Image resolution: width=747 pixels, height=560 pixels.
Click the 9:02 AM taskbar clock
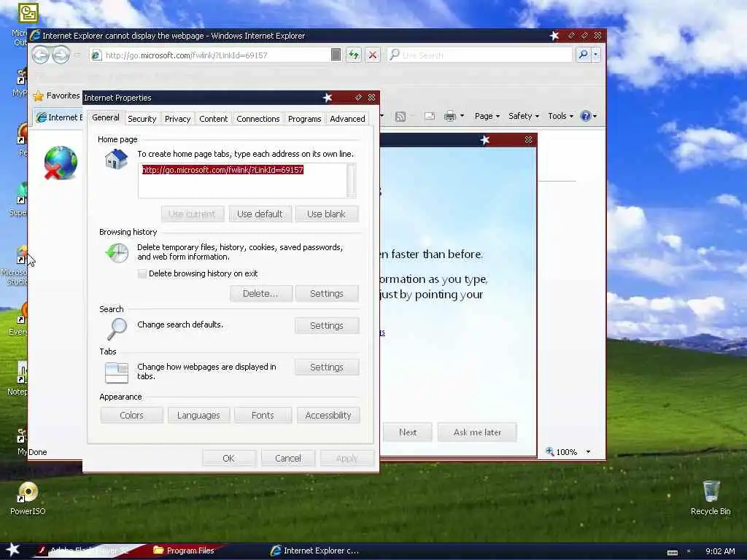tap(720, 551)
